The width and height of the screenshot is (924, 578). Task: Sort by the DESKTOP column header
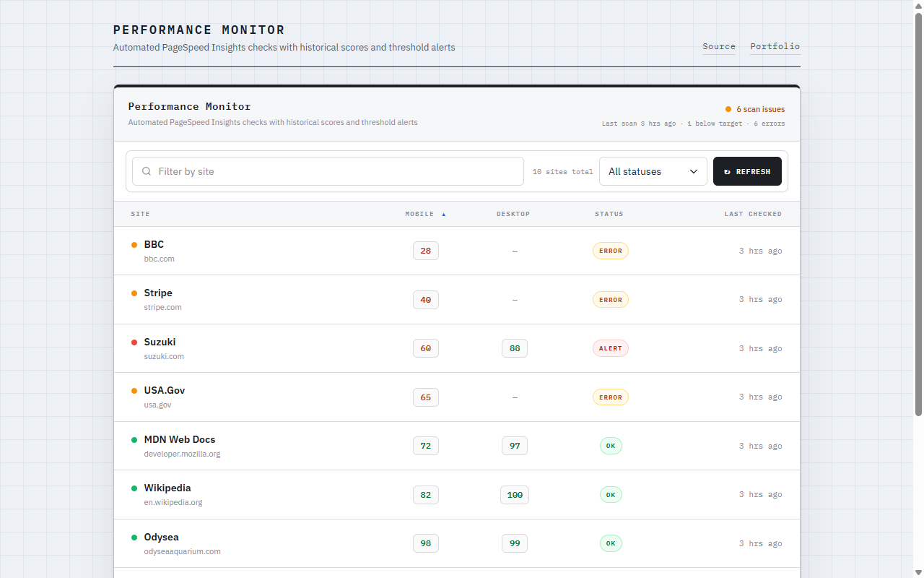coord(513,214)
